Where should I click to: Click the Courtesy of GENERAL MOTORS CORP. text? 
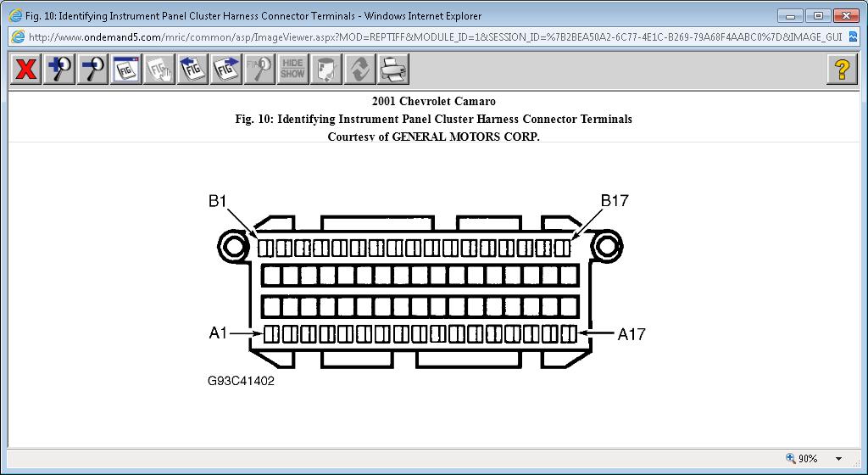pyautogui.click(x=433, y=137)
